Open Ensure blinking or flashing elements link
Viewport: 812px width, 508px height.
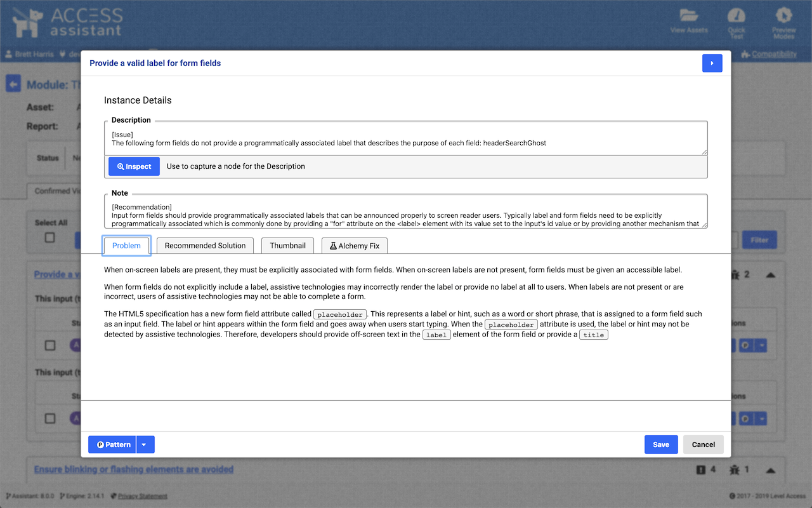[x=134, y=469]
